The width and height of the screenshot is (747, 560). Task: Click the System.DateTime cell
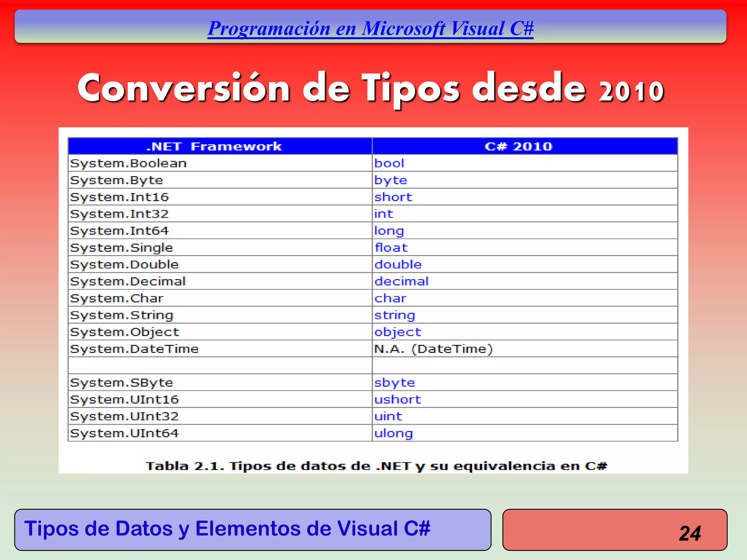(x=220, y=349)
